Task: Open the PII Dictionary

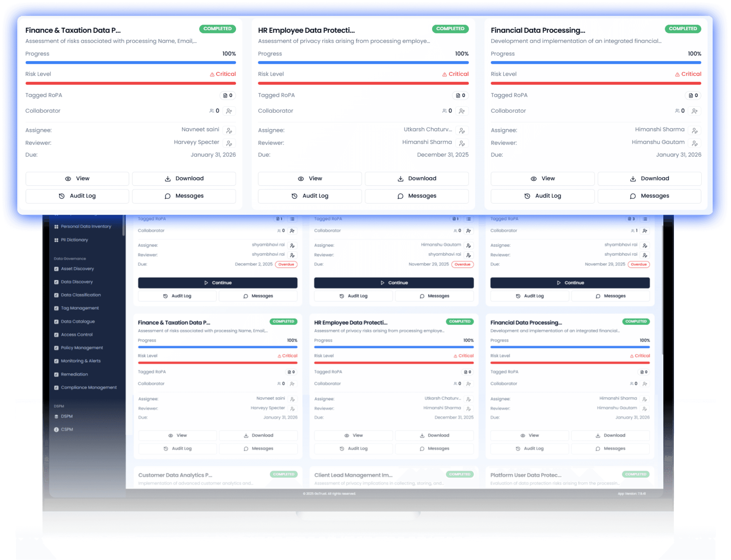Action: coord(75,240)
